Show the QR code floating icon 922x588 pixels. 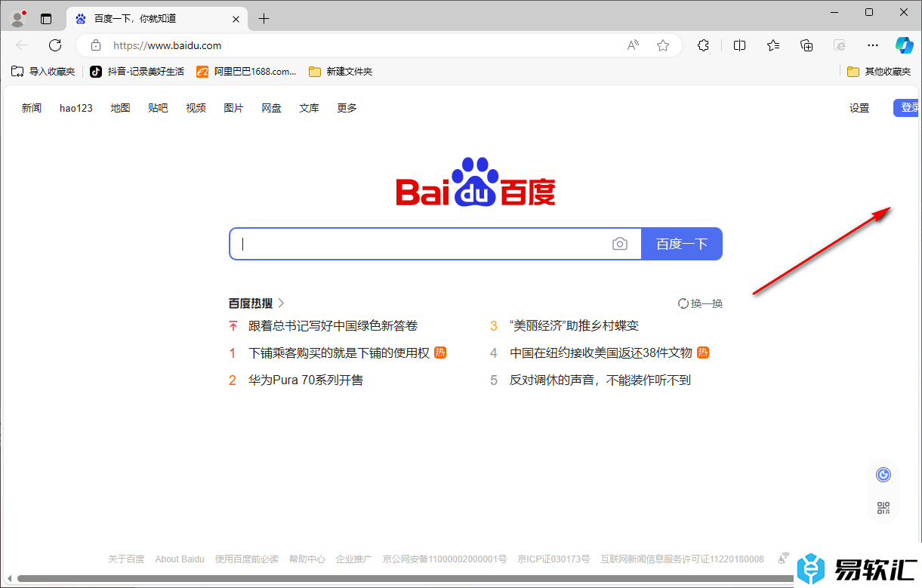pos(883,508)
